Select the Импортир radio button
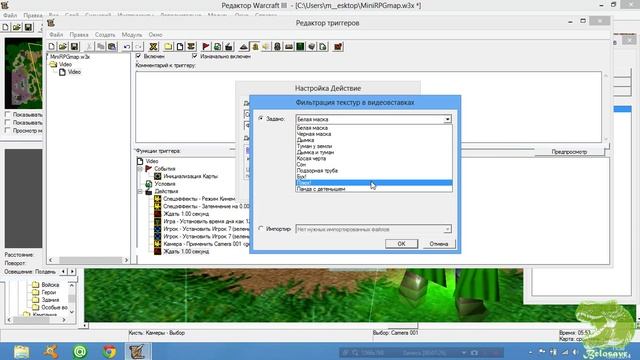This screenshot has width=640, height=360. coord(261,229)
